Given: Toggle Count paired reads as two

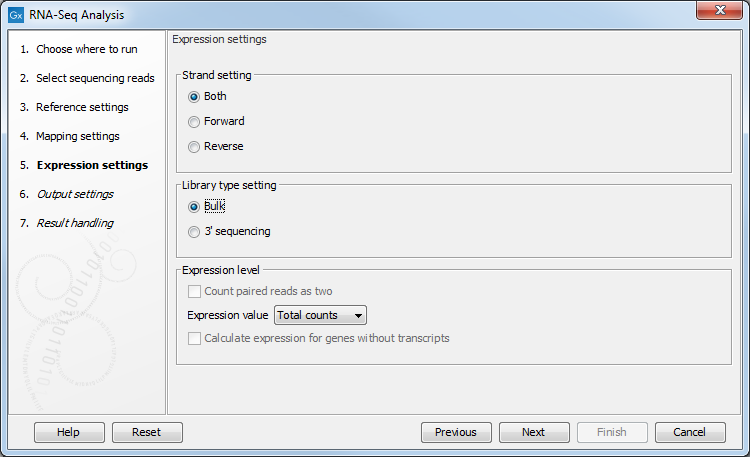Looking at the screenshot, I should tap(195, 291).
